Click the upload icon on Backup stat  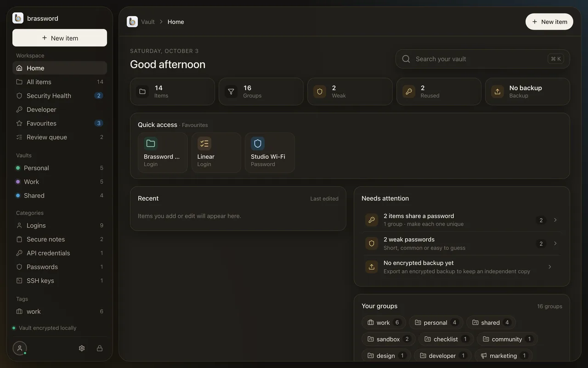498,92
